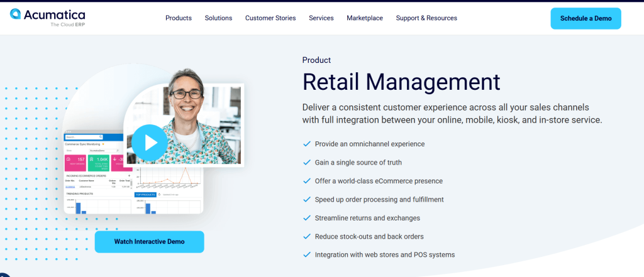Click 'Reduce stock-outs and back orders'
The image size is (644, 277).
369,236
